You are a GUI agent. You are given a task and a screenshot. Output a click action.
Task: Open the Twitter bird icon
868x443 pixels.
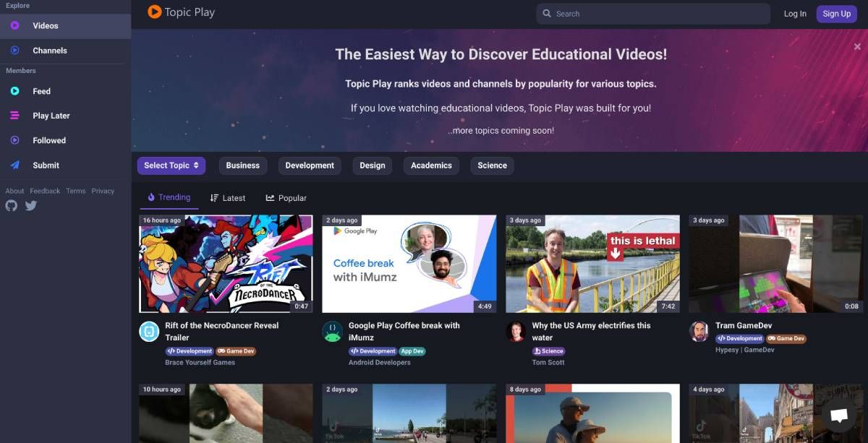coord(31,205)
